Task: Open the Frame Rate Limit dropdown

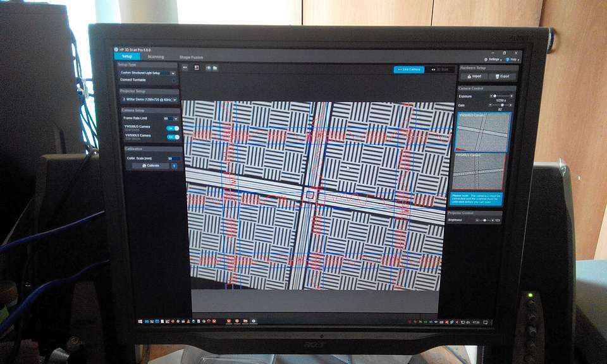Action: pos(175,118)
